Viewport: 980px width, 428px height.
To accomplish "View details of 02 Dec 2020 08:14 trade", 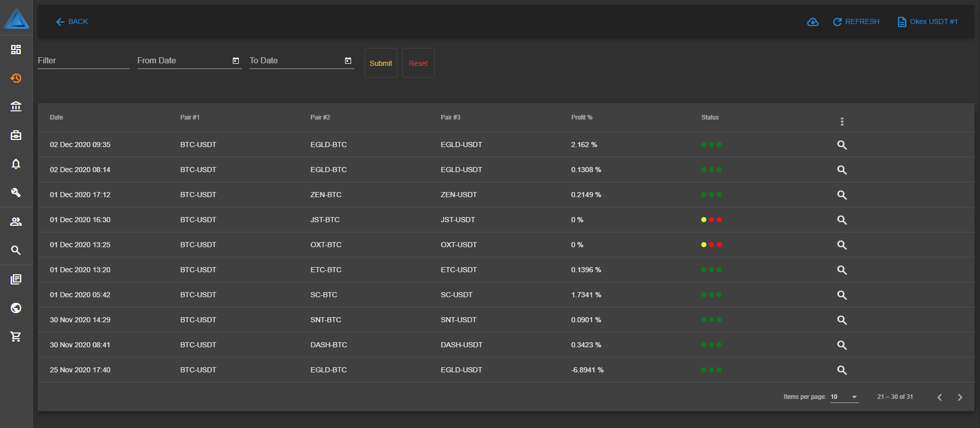I will point(842,170).
